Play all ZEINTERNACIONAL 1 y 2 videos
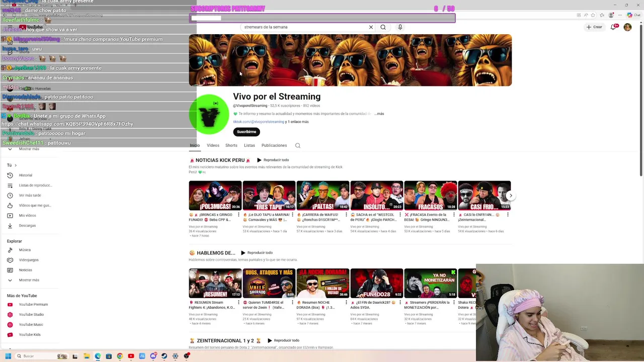644x362 pixels. click(x=283, y=340)
